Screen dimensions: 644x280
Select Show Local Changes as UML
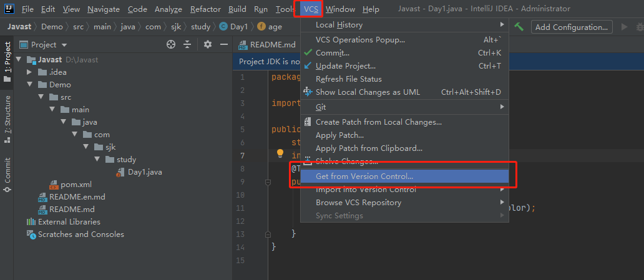pyautogui.click(x=404, y=92)
